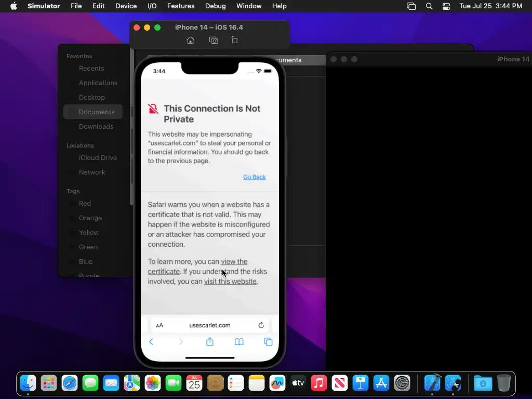Open the Features menu
532x399 pixels.
[x=181, y=6]
